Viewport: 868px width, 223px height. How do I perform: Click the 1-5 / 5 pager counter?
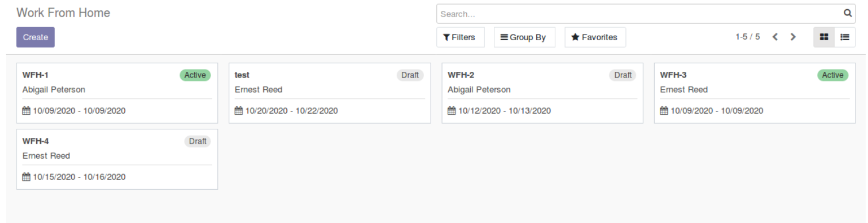point(747,37)
